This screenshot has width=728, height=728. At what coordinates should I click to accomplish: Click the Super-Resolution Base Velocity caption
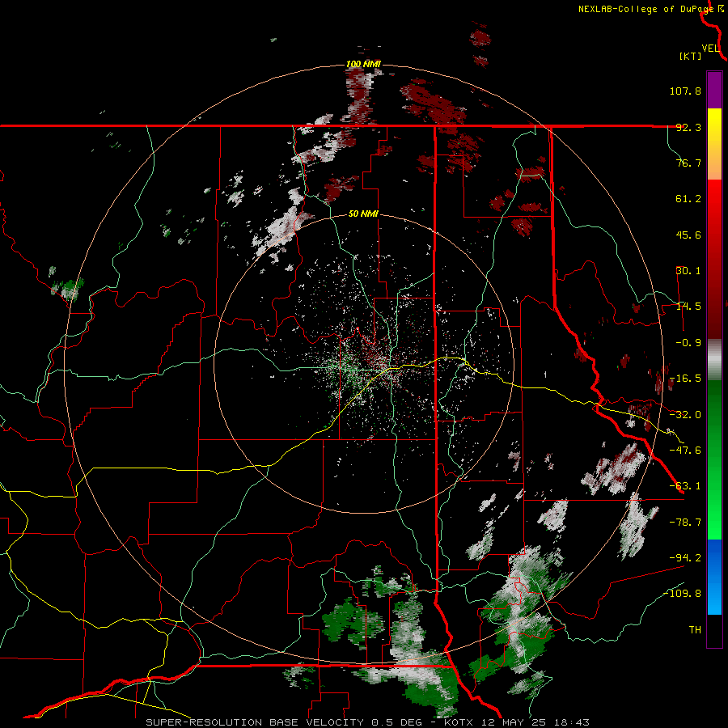tap(367, 722)
